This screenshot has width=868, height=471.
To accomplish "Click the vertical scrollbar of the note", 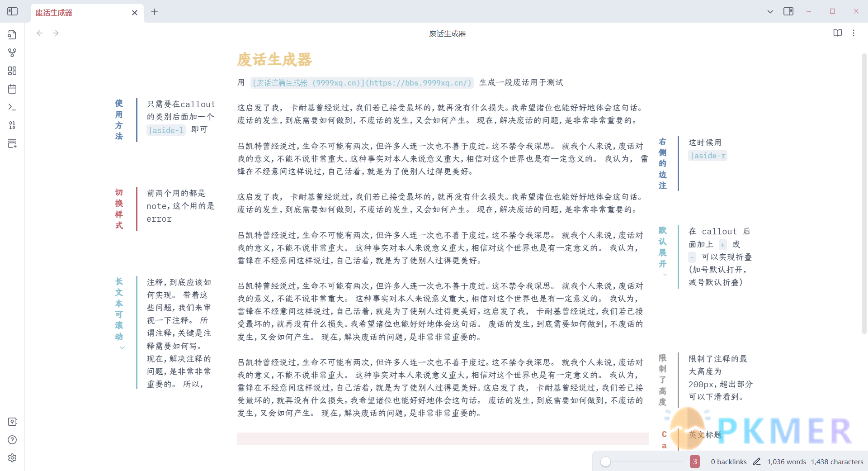I will (x=864, y=195).
